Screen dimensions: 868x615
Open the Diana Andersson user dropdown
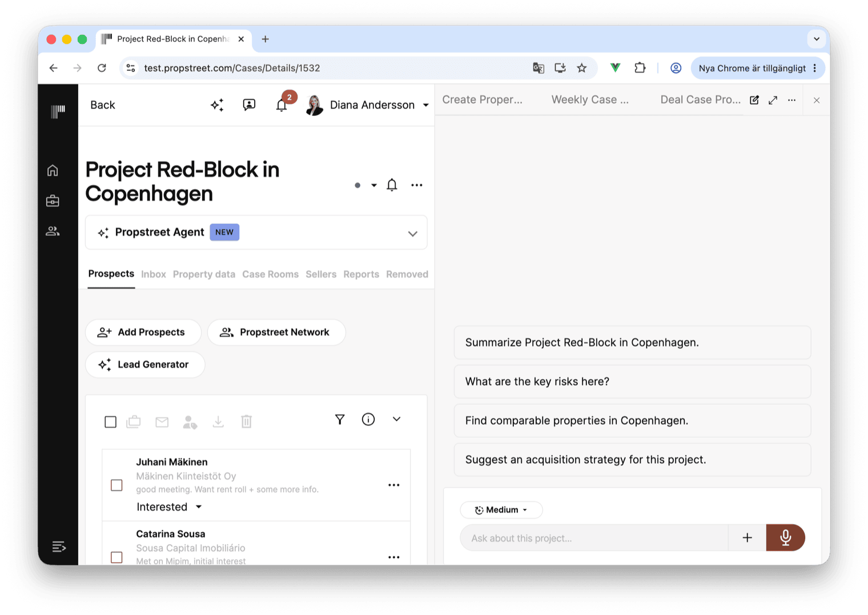coord(425,105)
